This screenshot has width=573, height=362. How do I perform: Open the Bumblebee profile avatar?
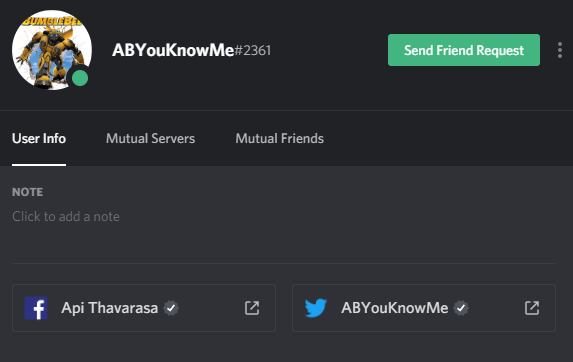(52, 50)
